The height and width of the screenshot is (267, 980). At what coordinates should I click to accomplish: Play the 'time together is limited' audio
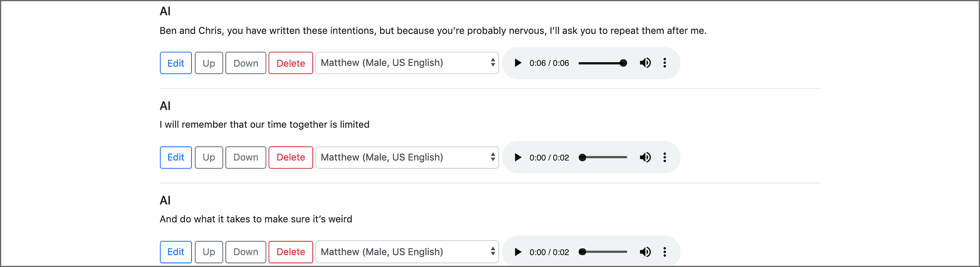[518, 157]
